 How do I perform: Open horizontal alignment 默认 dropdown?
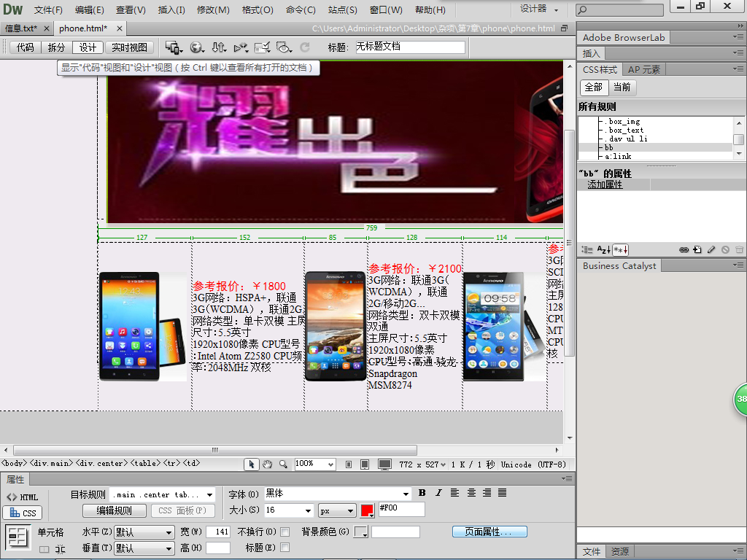(x=144, y=532)
